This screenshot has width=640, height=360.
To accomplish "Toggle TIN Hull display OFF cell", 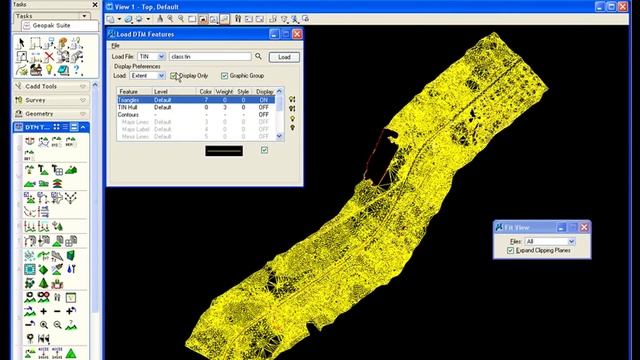I will pyautogui.click(x=264, y=107).
